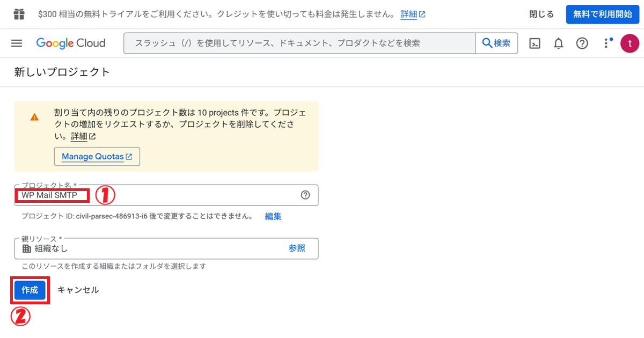Click the gift icon in trial banner
Screen dimensions: 644x338
point(19,14)
